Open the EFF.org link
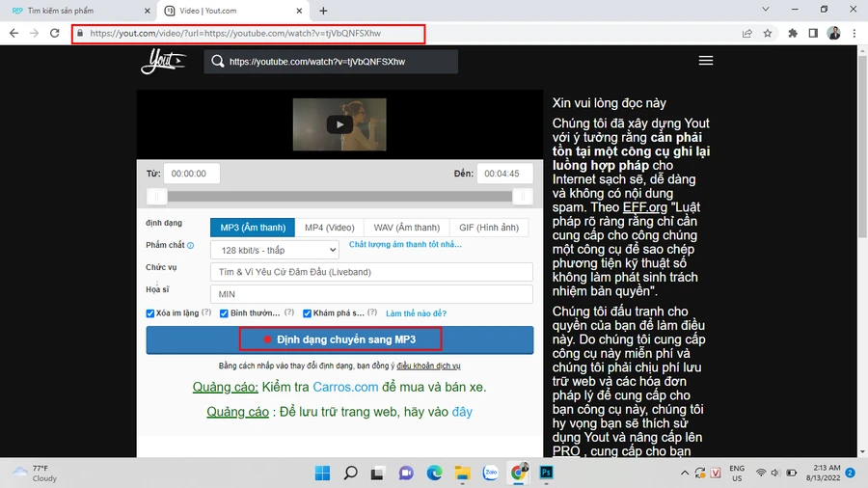 pyautogui.click(x=645, y=207)
